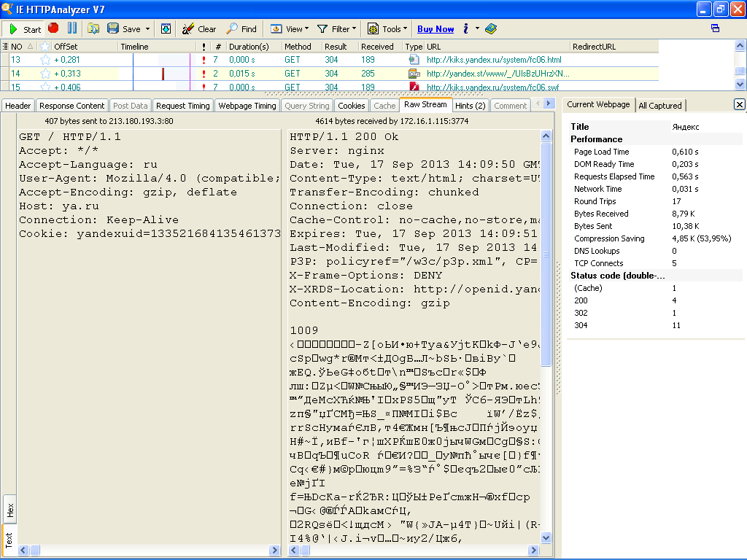Switch to the Response Content tab
Image resolution: width=747 pixels, height=560 pixels.
click(x=72, y=106)
